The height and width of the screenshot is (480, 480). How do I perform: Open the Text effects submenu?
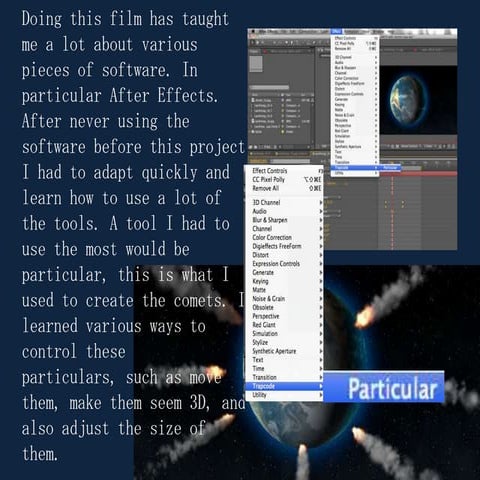coord(284,359)
